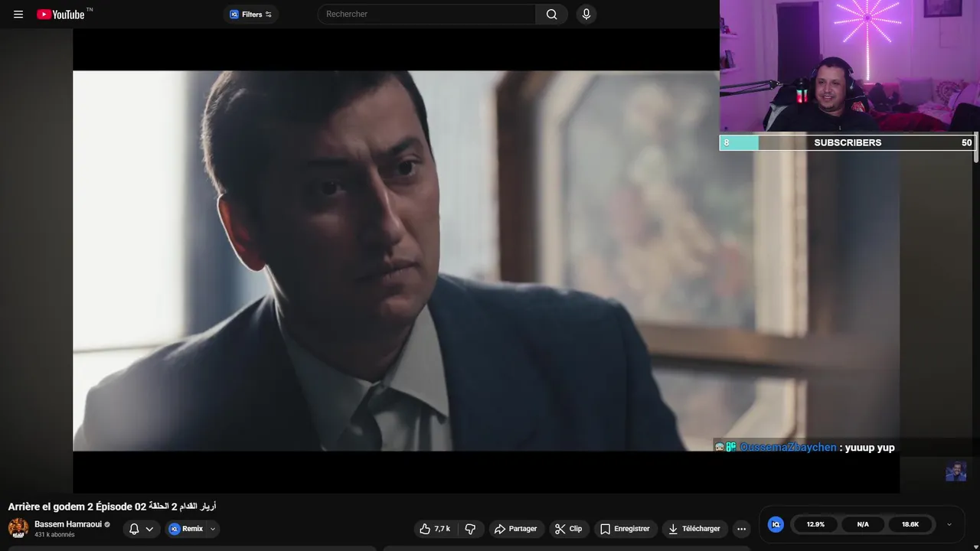The image size is (980, 551).
Task: Click the webcam overlay of the streamer
Action: tap(850, 66)
